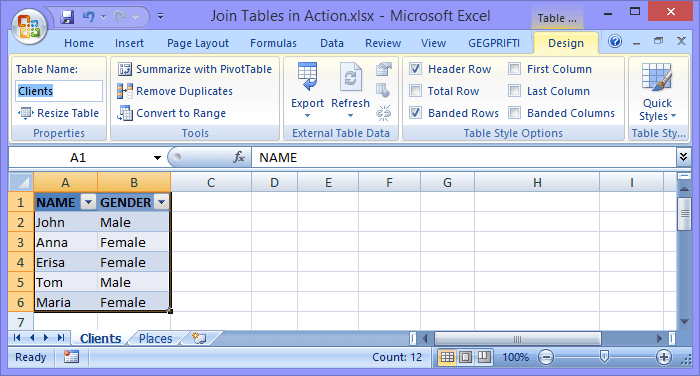Toggle the Banded Rows checkbox
The image size is (700, 376).
click(x=415, y=113)
